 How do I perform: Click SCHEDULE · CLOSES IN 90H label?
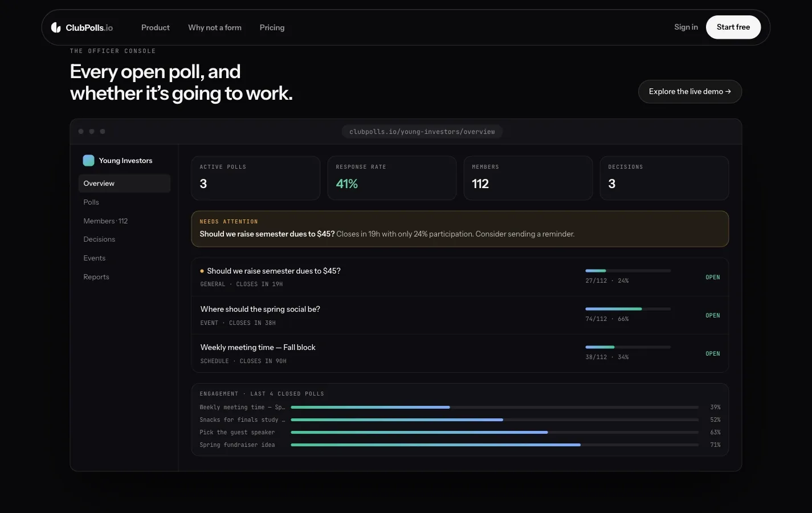tap(243, 361)
